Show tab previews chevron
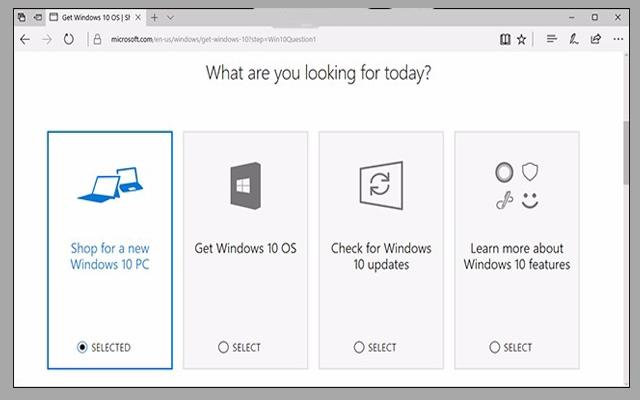The image size is (640, 400). click(171, 18)
